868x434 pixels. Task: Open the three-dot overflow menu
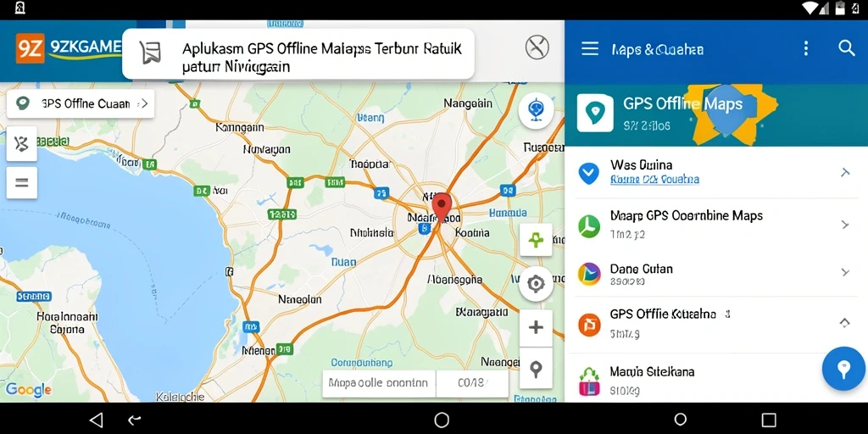coord(806,48)
